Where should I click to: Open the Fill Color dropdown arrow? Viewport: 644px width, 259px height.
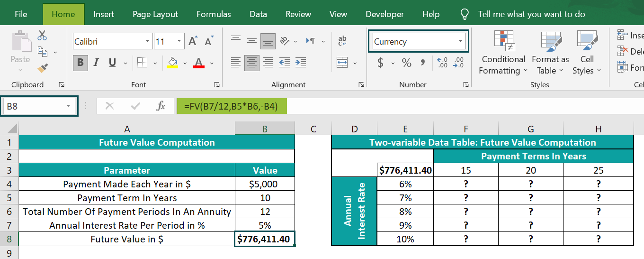185,63
